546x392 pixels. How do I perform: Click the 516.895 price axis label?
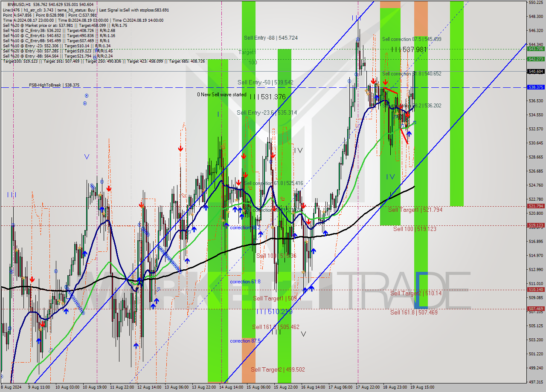tap(536, 241)
